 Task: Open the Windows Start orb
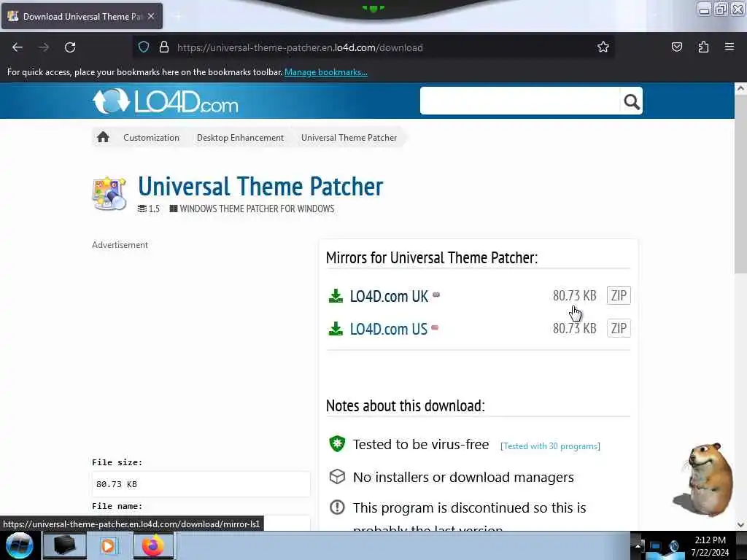[20, 545]
